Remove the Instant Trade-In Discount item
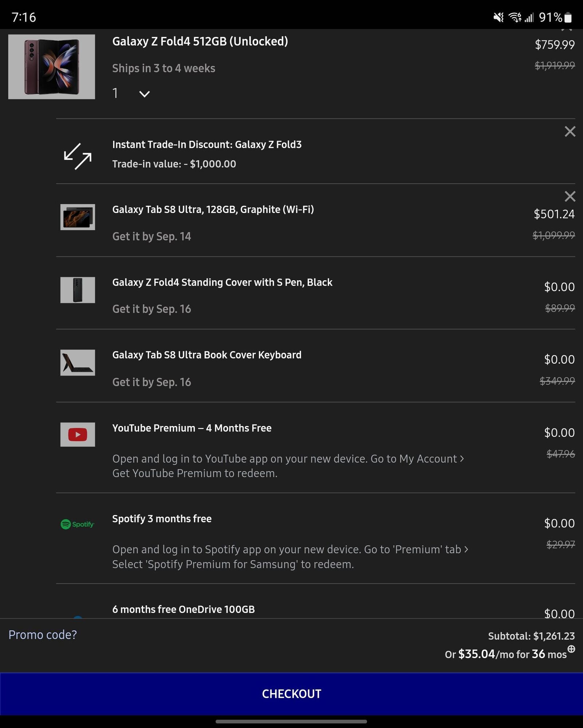This screenshot has height=728, width=583. click(x=570, y=131)
